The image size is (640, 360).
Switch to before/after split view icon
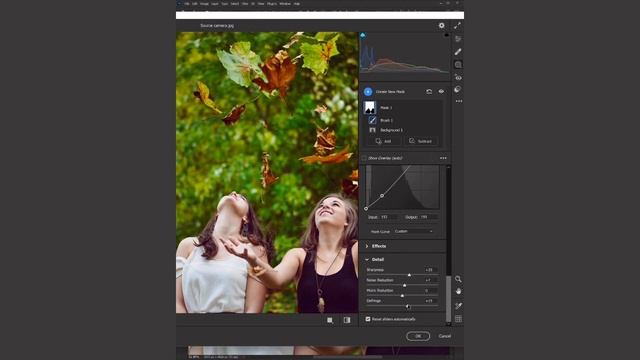tap(347, 320)
